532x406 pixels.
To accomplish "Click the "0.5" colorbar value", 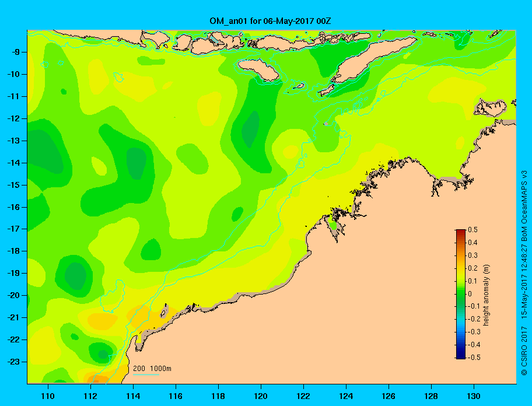I will tap(473, 230).
